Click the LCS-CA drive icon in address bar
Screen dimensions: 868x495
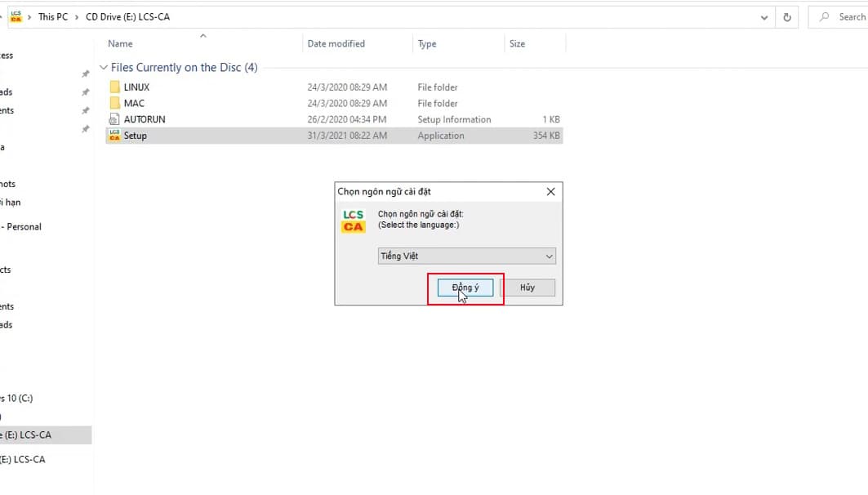pyautogui.click(x=16, y=16)
